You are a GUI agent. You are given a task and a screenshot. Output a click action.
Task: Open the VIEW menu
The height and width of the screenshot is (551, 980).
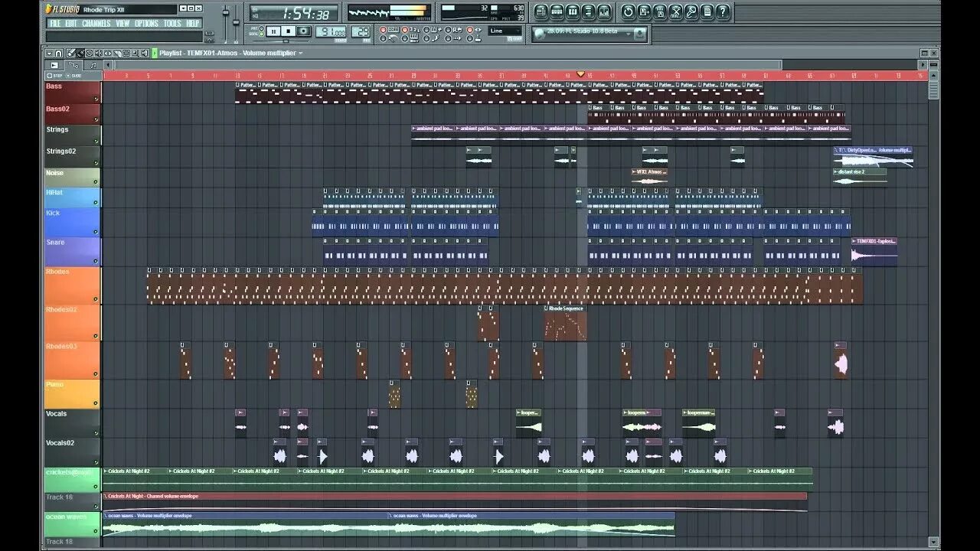(122, 24)
